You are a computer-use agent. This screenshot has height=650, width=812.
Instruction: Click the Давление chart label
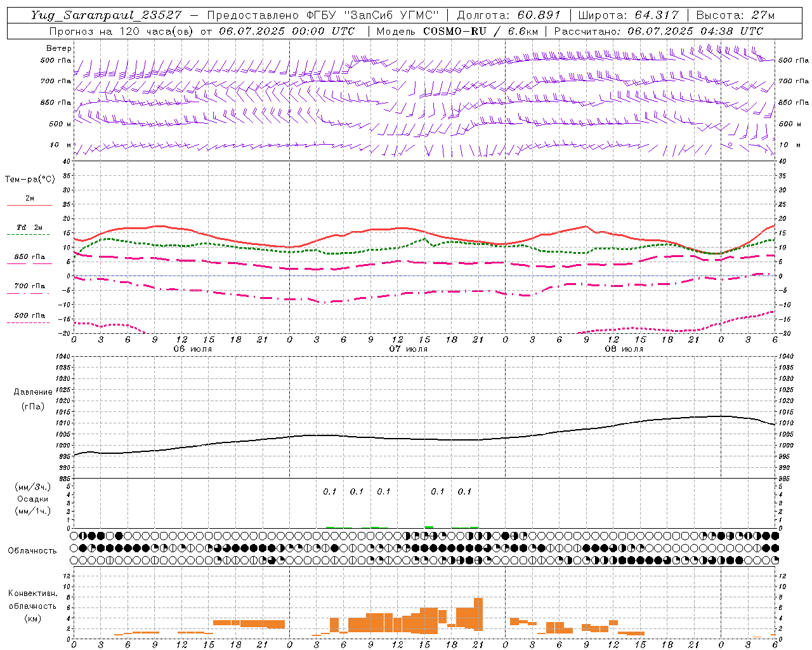click(x=33, y=392)
